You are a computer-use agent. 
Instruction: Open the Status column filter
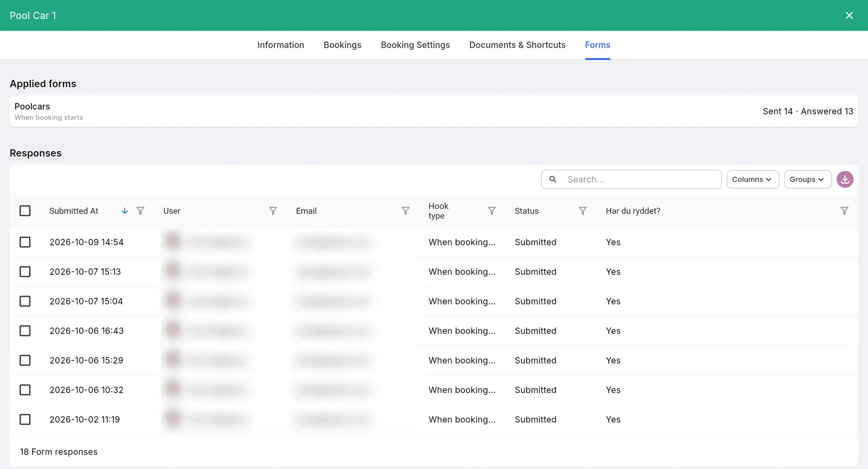pyautogui.click(x=583, y=211)
